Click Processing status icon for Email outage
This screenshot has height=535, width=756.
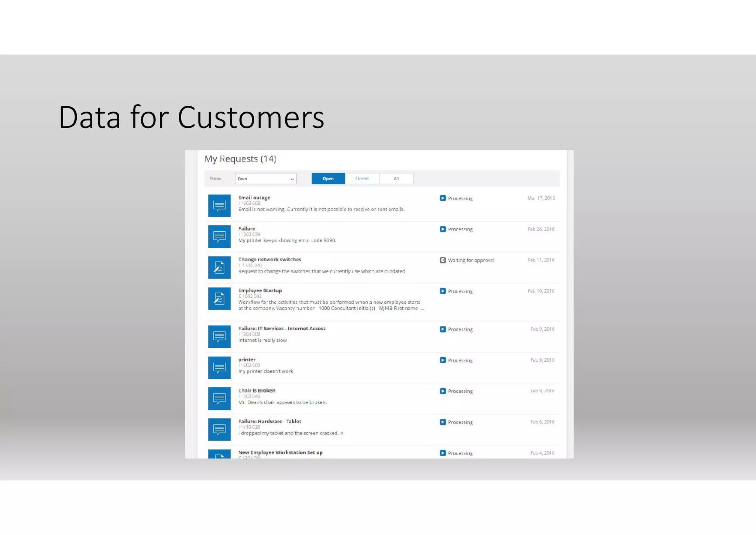tap(443, 198)
